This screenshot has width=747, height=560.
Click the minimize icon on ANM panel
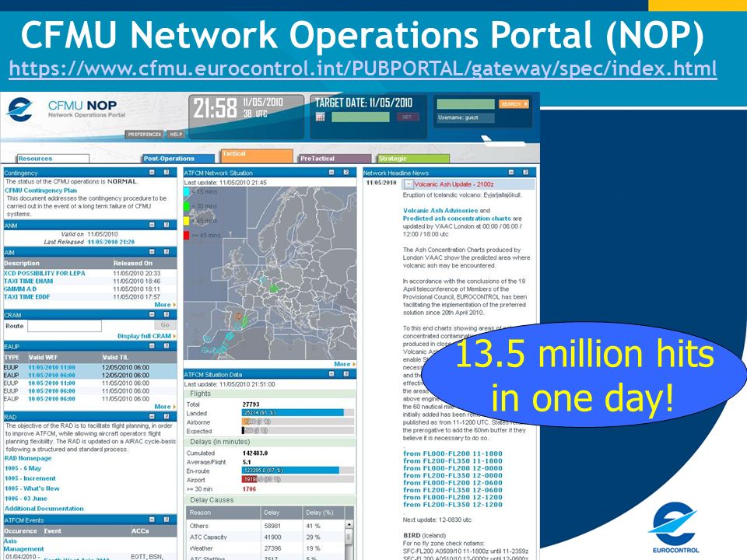click(152, 225)
